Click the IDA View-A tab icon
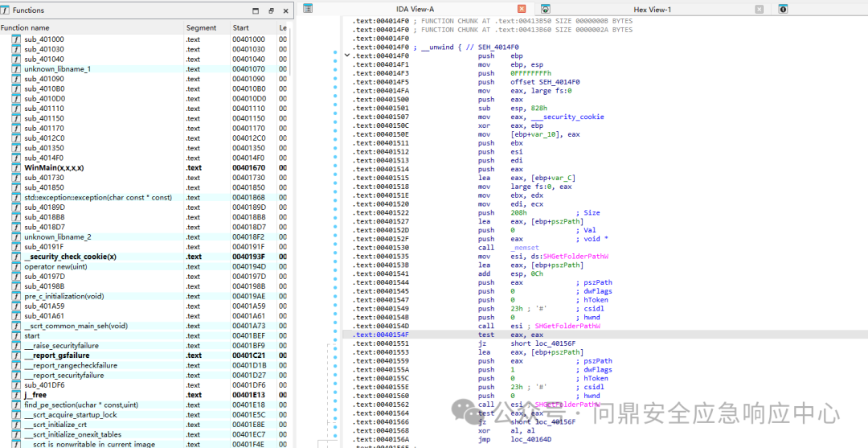Screen dimensions: 868x448 click(309, 9)
